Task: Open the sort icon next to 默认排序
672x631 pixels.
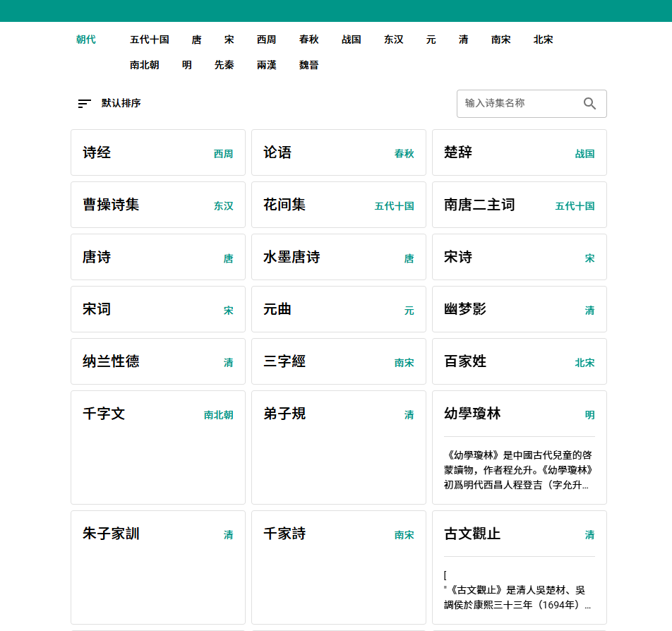Action: (x=85, y=103)
